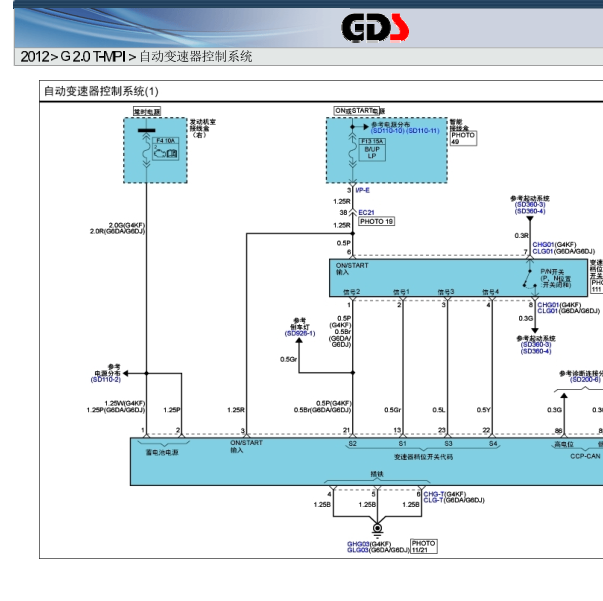Open the GHG03 ground point link

click(358, 544)
